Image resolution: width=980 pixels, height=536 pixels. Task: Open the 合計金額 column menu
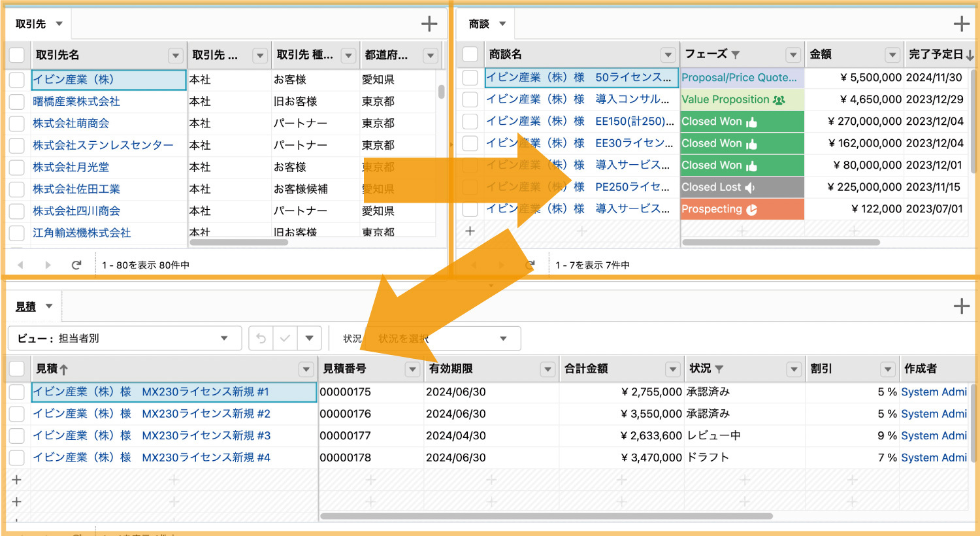[x=673, y=369]
